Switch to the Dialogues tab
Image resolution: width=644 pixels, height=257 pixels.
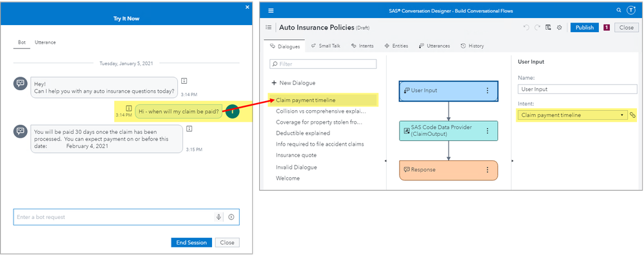(x=285, y=46)
